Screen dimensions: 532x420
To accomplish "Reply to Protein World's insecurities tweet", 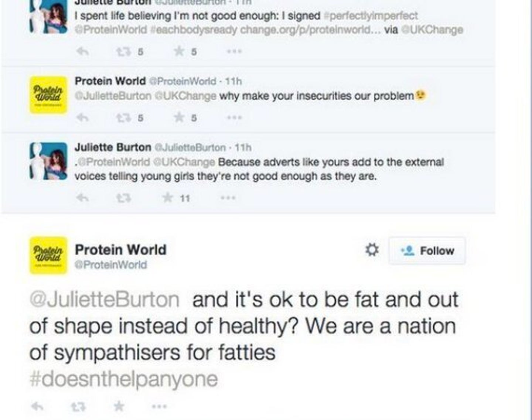I will pyautogui.click(x=82, y=118).
